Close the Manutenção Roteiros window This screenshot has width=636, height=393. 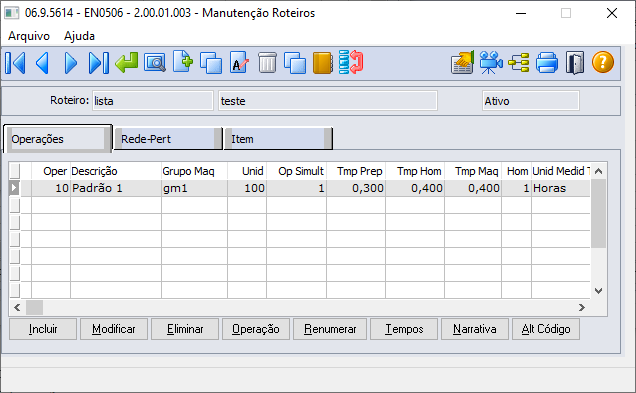pyautogui.click(x=612, y=13)
